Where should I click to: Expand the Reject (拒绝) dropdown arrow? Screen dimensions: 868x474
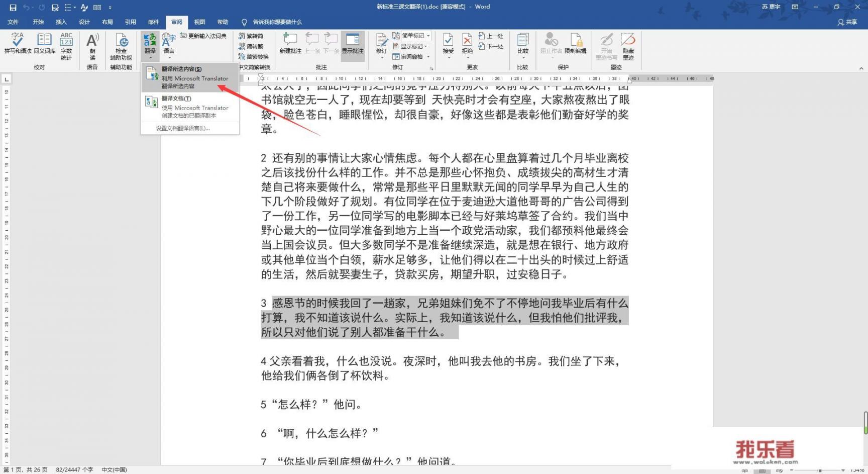pyautogui.click(x=467, y=58)
